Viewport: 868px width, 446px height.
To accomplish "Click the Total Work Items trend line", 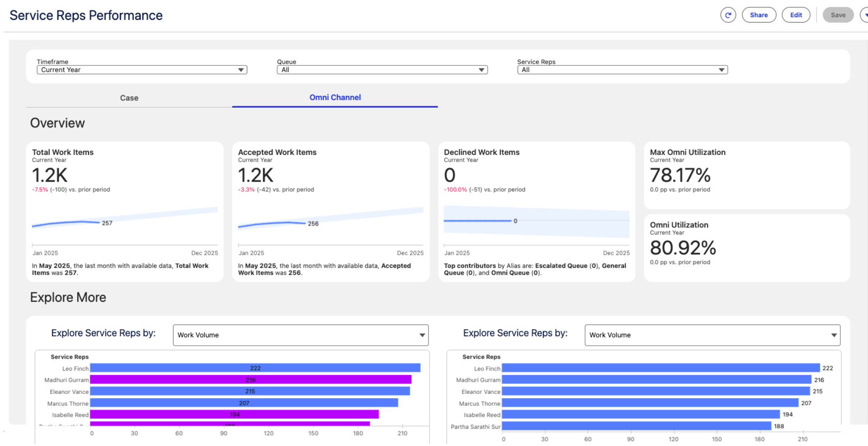I will coord(66,223).
